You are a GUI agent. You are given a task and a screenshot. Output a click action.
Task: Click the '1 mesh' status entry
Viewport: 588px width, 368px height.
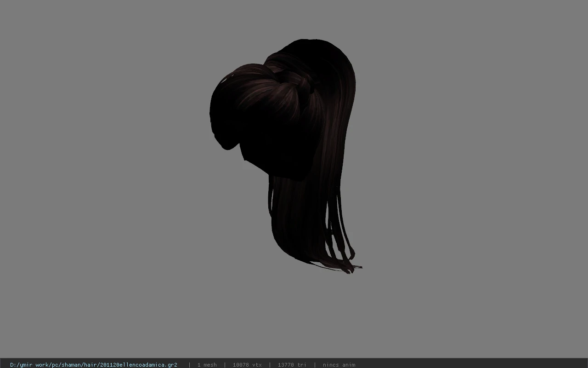click(207, 365)
